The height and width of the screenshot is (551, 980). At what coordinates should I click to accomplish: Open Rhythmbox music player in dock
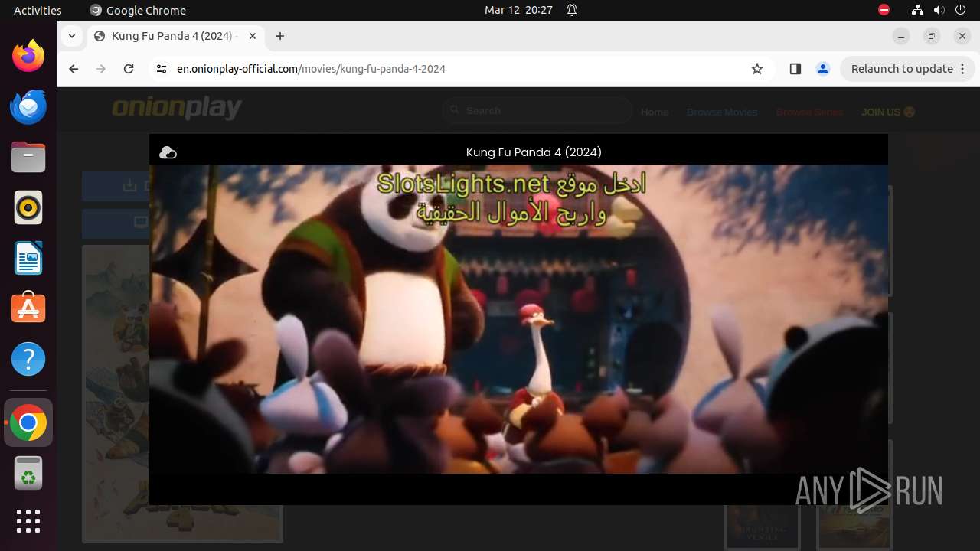pyautogui.click(x=28, y=207)
